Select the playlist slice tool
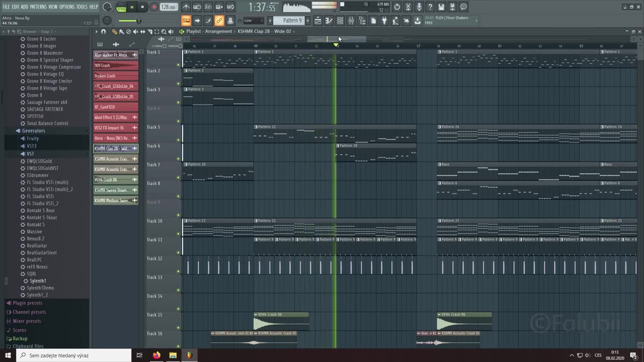This screenshot has width=644, height=362. coord(149,32)
